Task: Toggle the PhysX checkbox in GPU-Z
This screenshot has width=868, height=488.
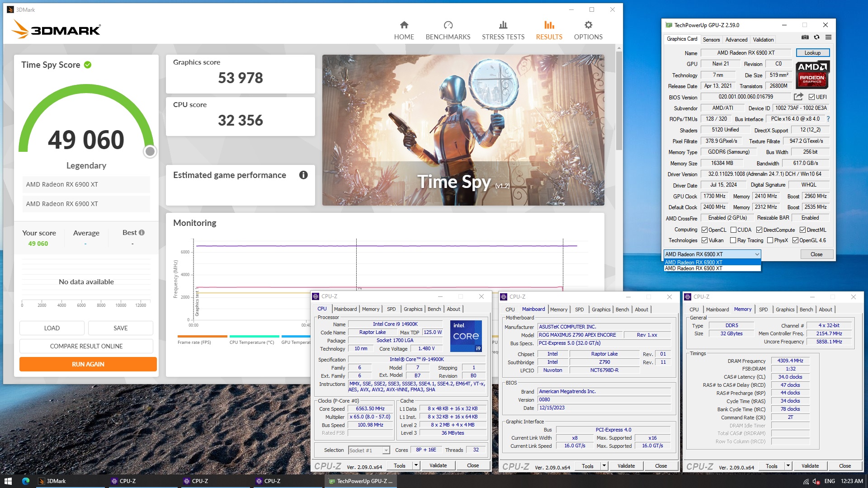Action: pyautogui.click(x=770, y=240)
